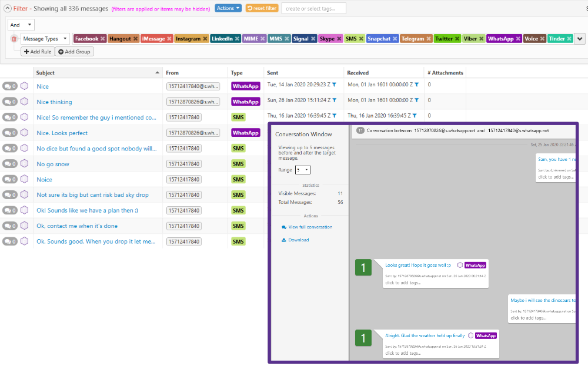Filter by Received date Thu, 16 Jan 2020
This screenshot has width=588, height=373.
415,116
